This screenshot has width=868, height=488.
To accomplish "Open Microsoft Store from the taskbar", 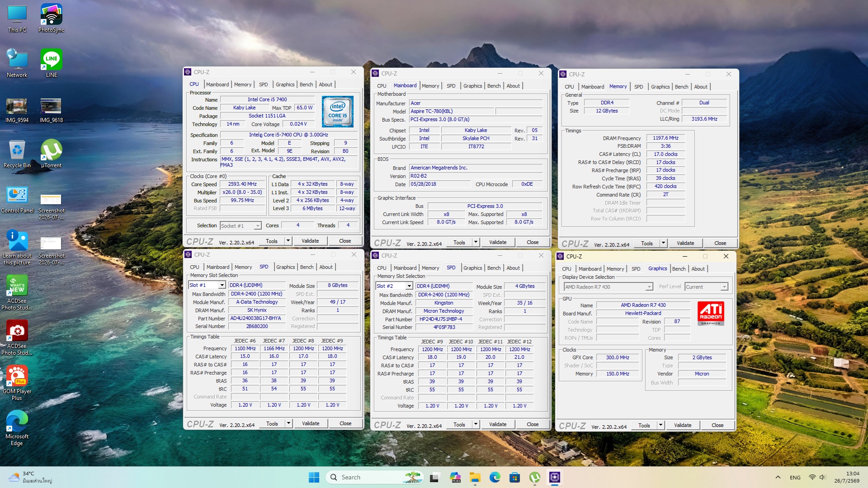I will pos(514,477).
